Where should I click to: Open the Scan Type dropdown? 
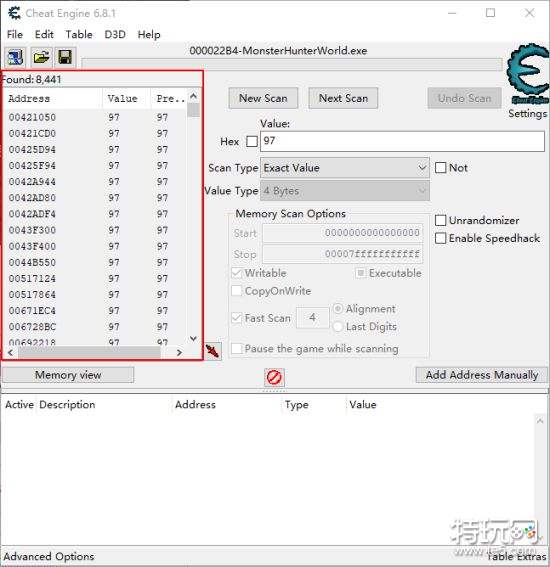[345, 168]
